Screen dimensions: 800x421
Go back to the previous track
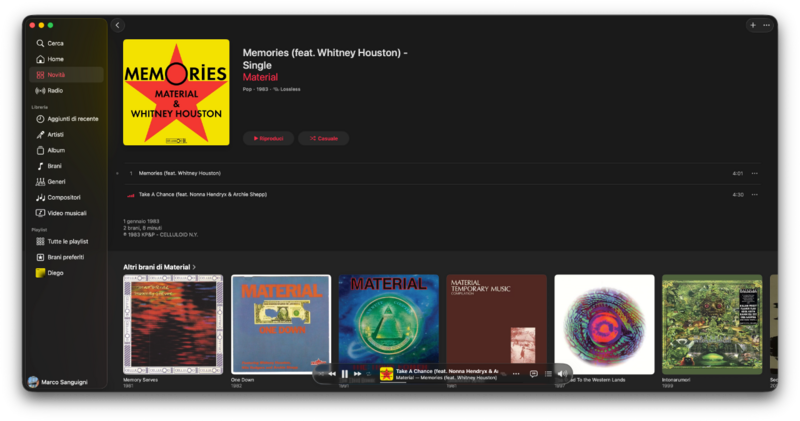click(332, 374)
